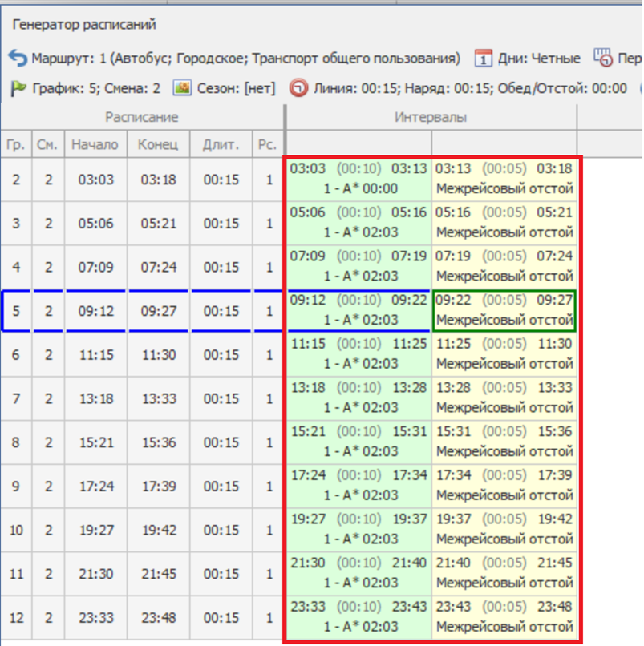Click the season picture icon

(182, 88)
